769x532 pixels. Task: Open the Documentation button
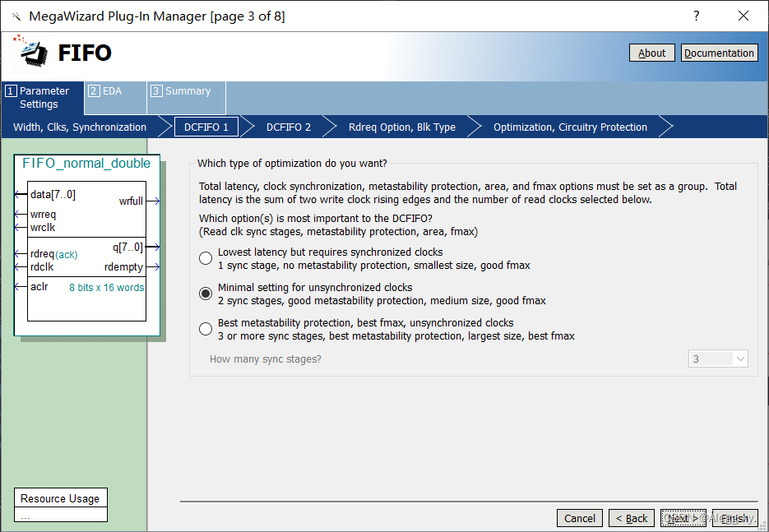coord(719,53)
